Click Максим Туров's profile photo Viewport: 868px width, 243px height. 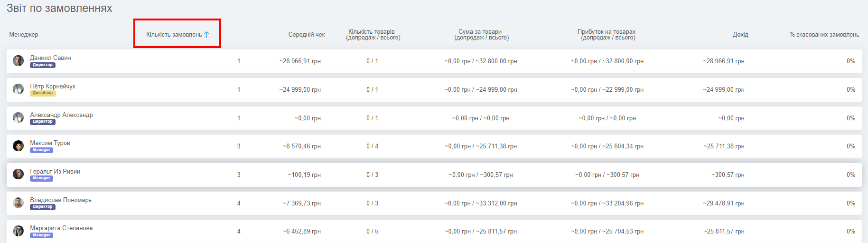pos(18,146)
